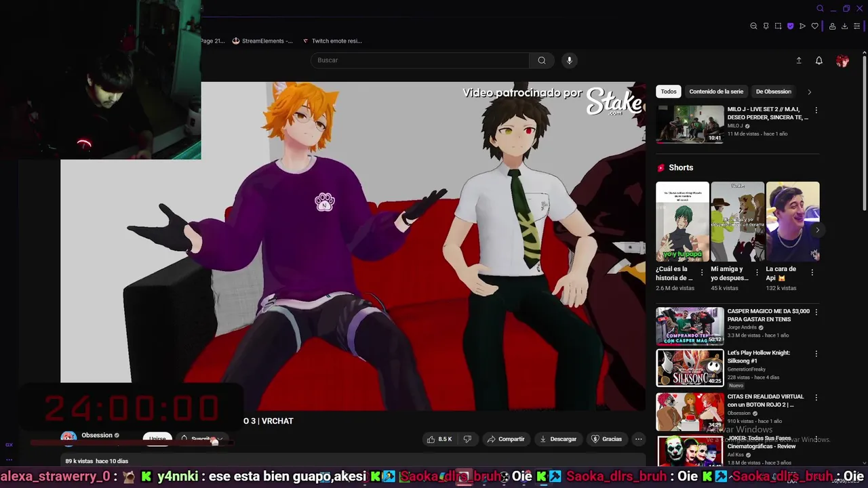Image resolution: width=868 pixels, height=488 pixels.
Task: Click the YouTube upload create icon
Action: click(x=799, y=60)
